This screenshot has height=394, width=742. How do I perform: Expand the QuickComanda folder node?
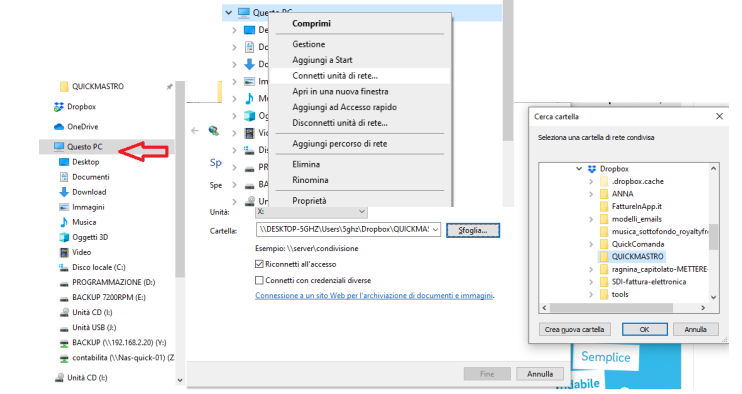pyautogui.click(x=591, y=244)
